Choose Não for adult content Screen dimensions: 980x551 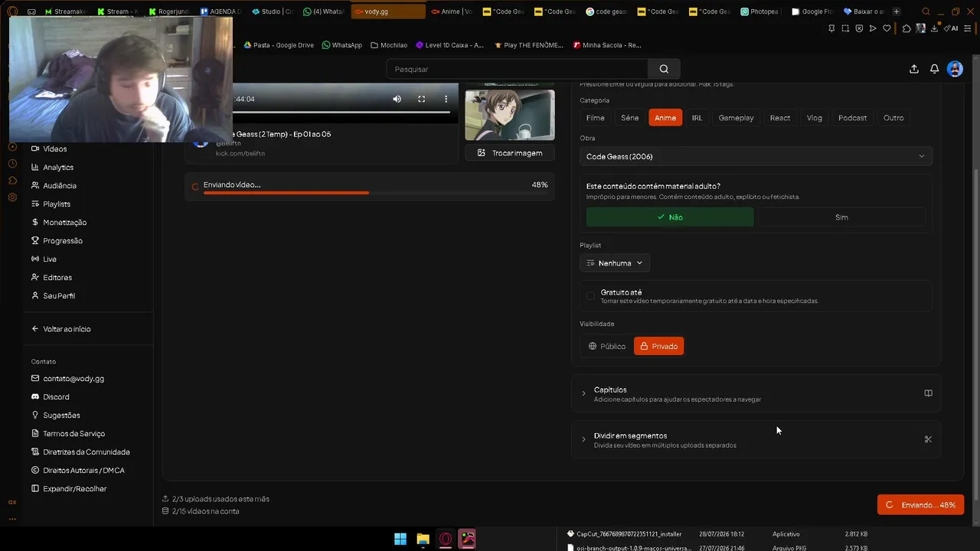[670, 217]
